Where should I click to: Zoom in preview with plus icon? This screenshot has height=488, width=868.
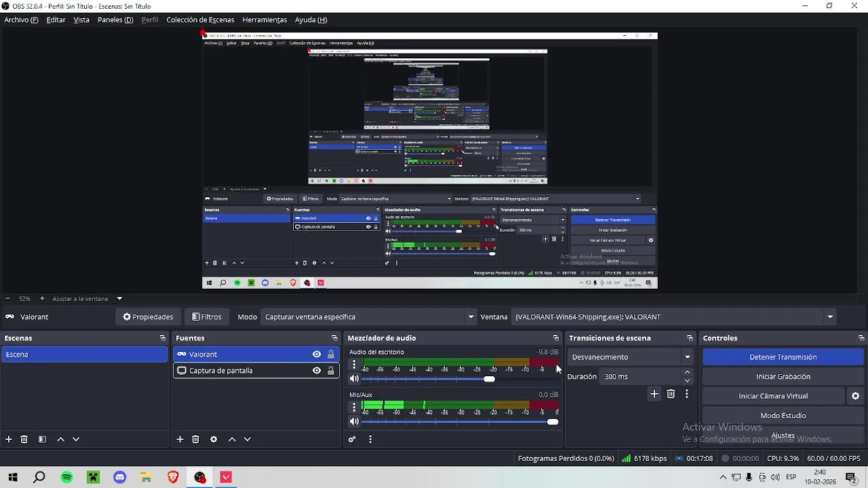click(x=42, y=298)
